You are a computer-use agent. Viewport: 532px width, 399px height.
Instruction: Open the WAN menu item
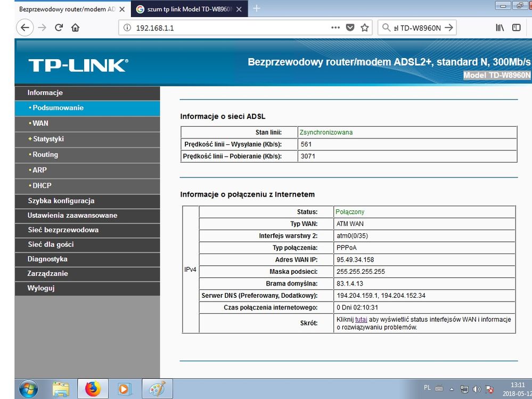point(40,123)
